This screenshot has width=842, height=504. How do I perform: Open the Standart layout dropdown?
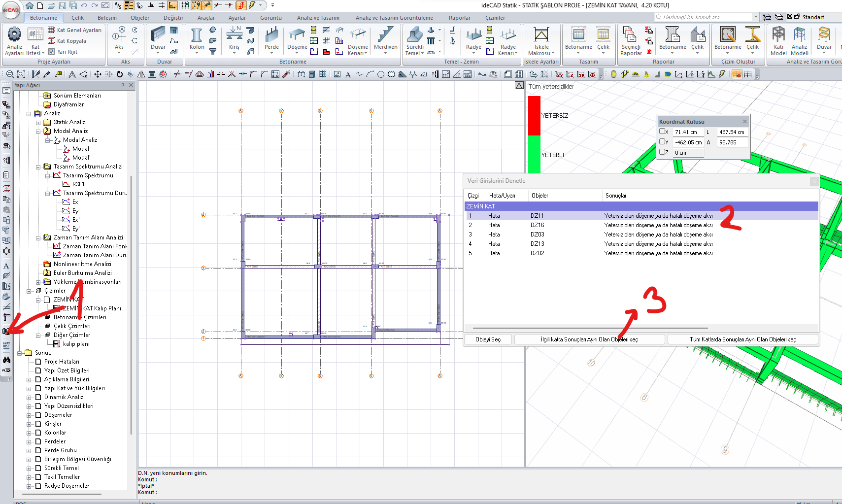click(x=813, y=17)
